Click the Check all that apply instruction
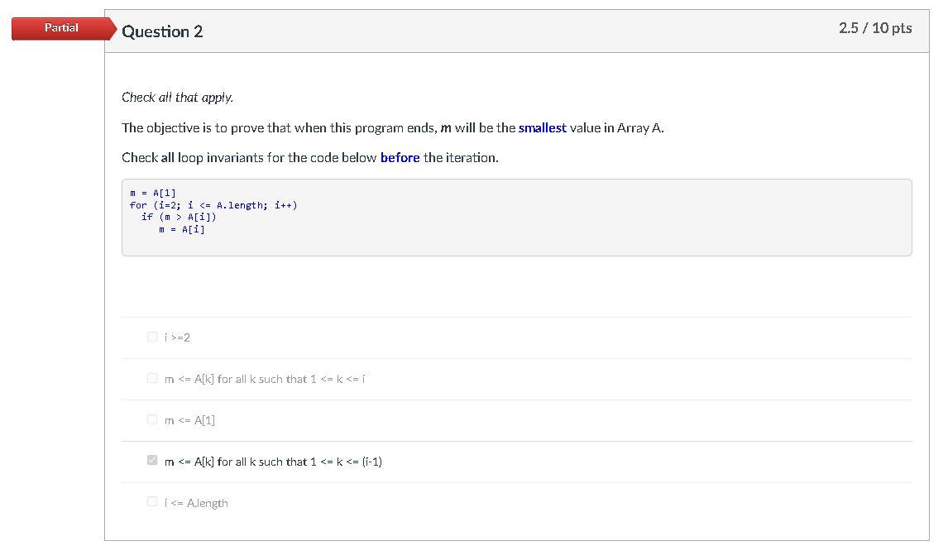The width and height of the screenshot is (948, 560). tap(177, 98)
